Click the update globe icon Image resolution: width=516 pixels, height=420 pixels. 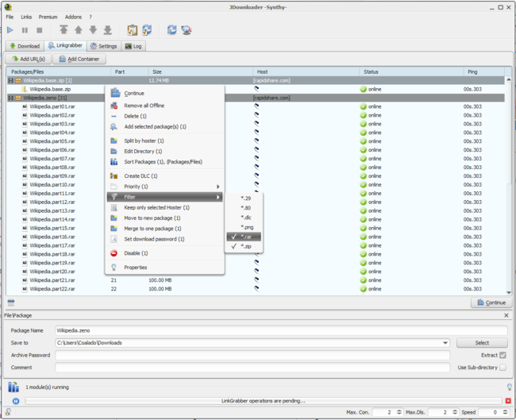187,30
